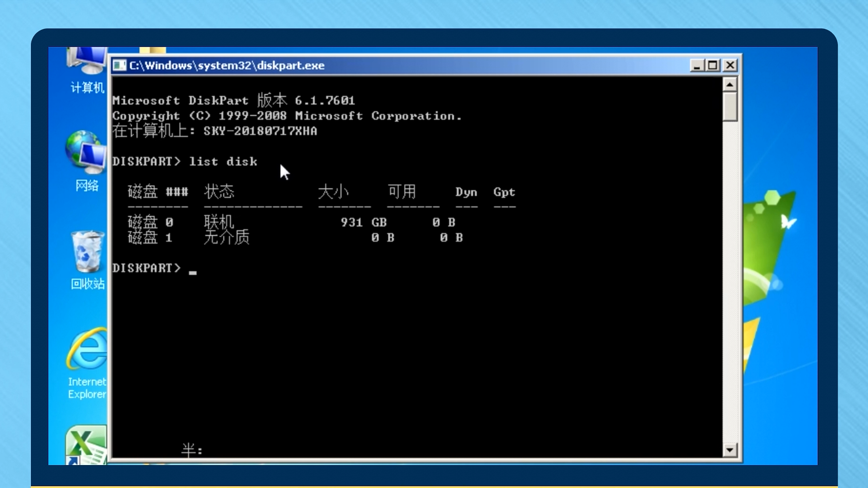The width and height of the screenshot is (868, 488).
Task: Click the '大小' column header
Action: (x=334, y=191)
